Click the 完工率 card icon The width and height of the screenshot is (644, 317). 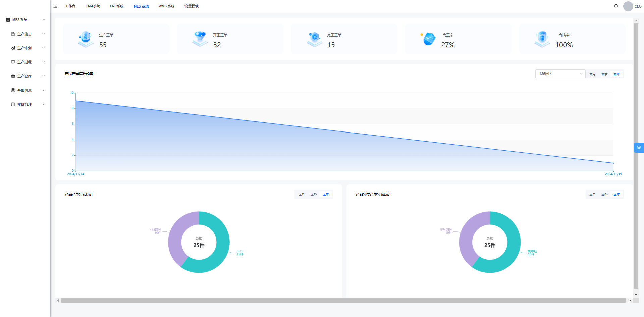coord(429,39)
